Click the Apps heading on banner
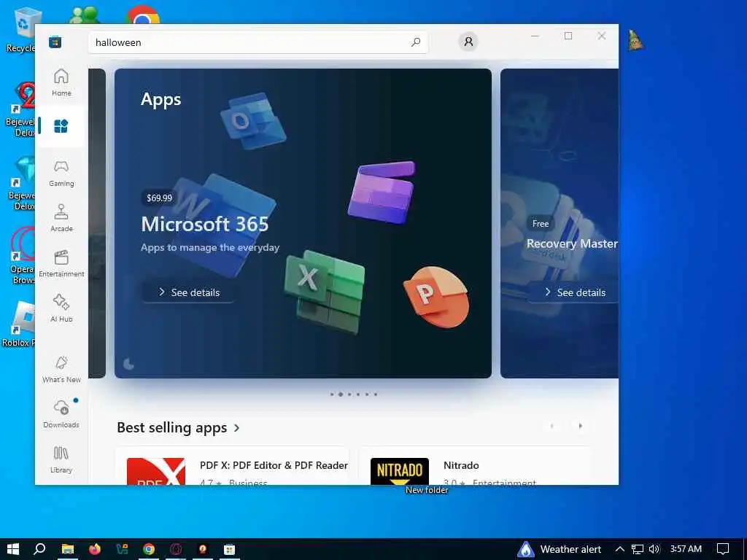The image size is (747, 560). coord(161,99)
